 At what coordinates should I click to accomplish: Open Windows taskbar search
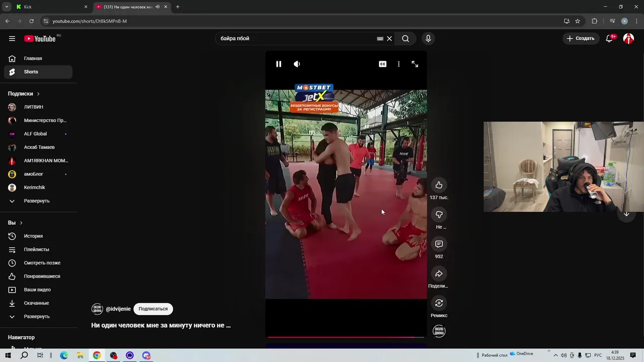[x=24, y=355]
